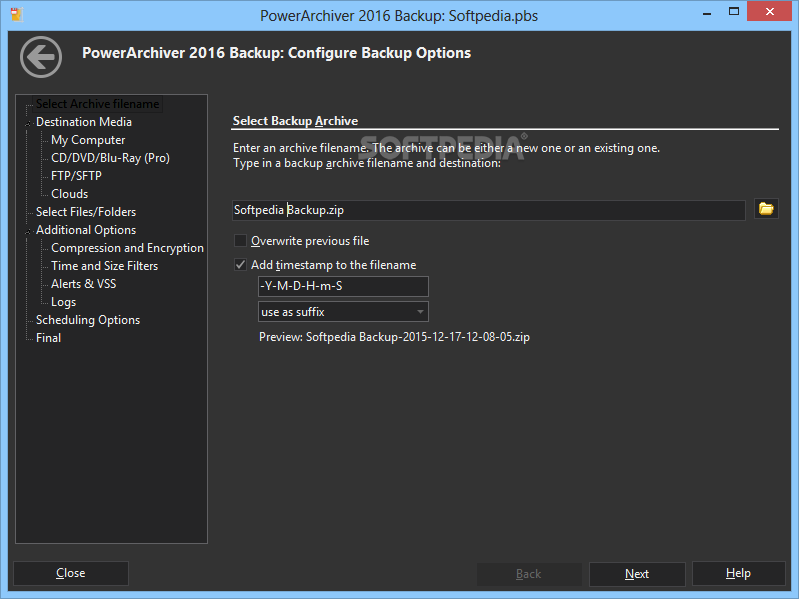The height and width of the screenshot is (599, 799).
Task: Select 'Select Archive filename' in the tree
Action: click(x=97, y=104)
